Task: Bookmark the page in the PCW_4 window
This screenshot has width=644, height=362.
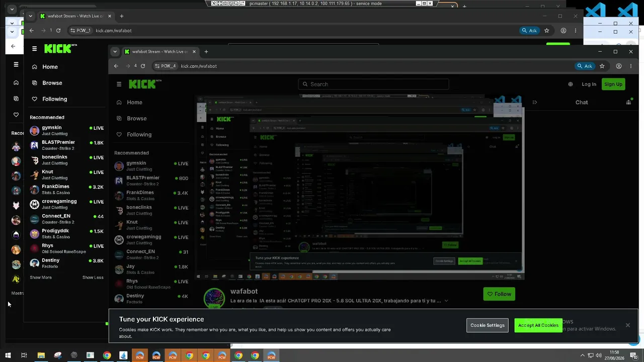Action: (602, 66)
